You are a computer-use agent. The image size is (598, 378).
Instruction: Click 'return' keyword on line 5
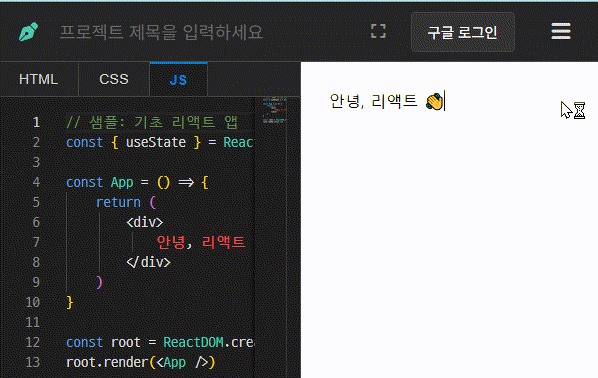(118, 203)
